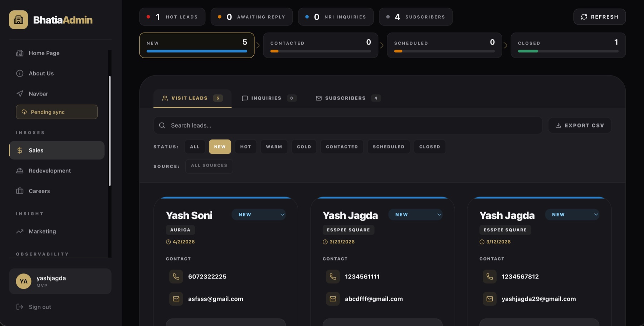Click the sidebar scrollbar
The height and width of the screenshot is (326, 644).
109,131
